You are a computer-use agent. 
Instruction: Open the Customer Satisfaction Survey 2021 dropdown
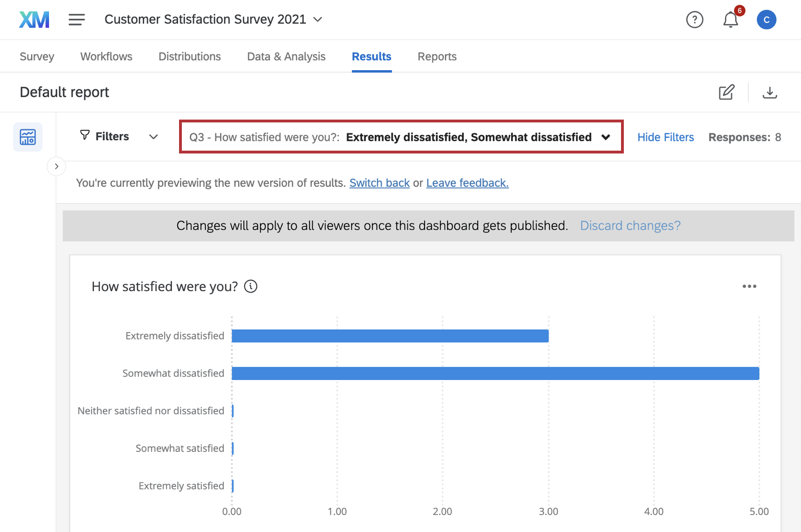(x=318, y=20)
